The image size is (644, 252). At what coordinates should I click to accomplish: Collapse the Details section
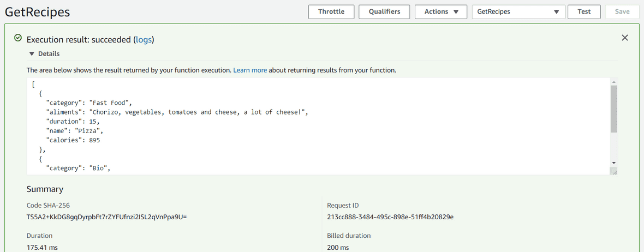pyautogui.click(x=32, y=54)
